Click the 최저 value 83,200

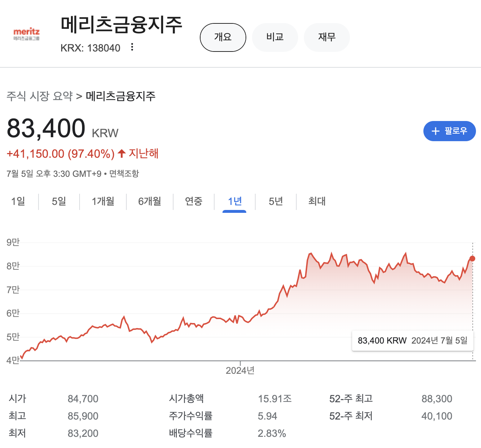[x=83, y=433]
